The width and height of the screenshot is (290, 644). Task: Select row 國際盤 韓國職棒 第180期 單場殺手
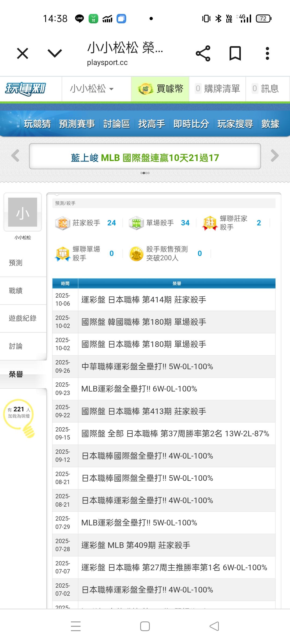tap(164, 322)
